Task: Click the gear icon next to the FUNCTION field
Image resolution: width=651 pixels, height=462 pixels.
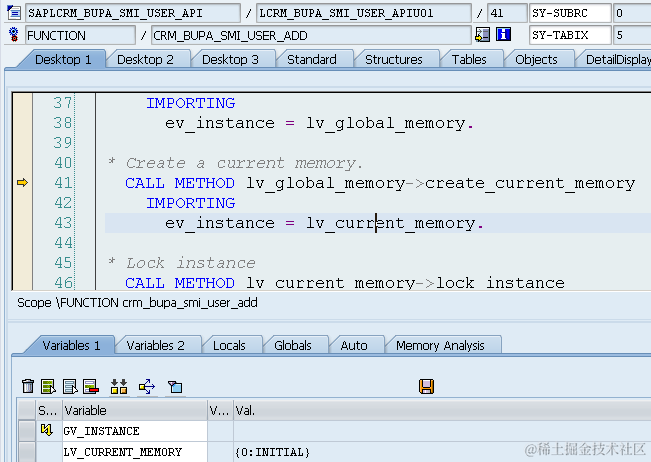Action: coord(14,35)
